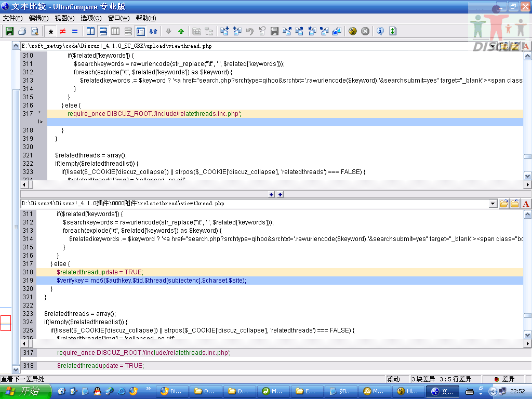Toggle Show Only Matching blue equals button
Viewport: 532px width, 399px height.
tap(75, 32)
